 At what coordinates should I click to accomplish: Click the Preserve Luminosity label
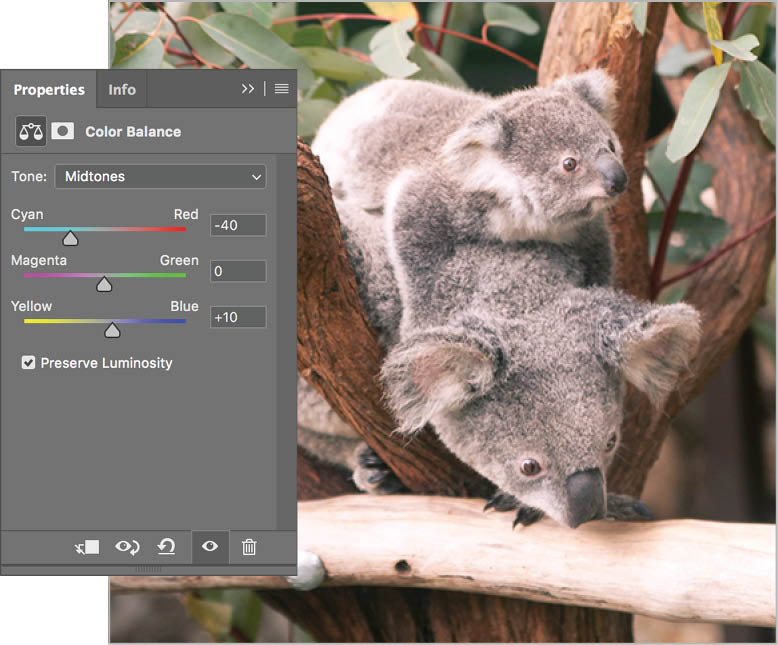tap(106, 363)
